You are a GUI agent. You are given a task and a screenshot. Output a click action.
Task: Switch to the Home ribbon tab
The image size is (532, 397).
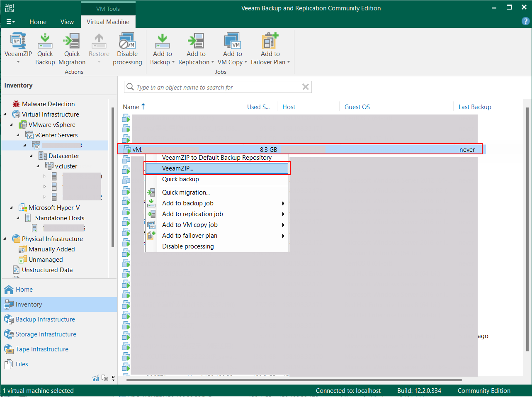[x=38, y=22]
